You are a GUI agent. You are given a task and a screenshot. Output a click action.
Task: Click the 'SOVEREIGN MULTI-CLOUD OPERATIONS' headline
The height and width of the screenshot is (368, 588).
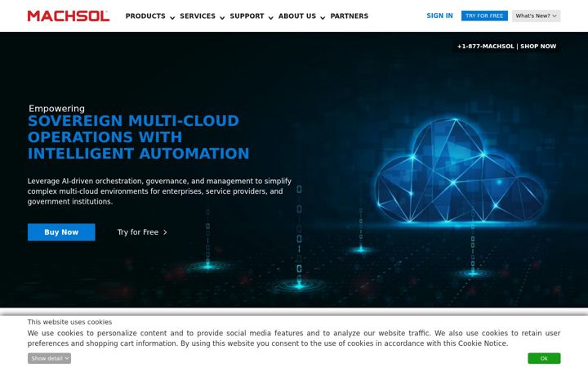coord(138,137)
